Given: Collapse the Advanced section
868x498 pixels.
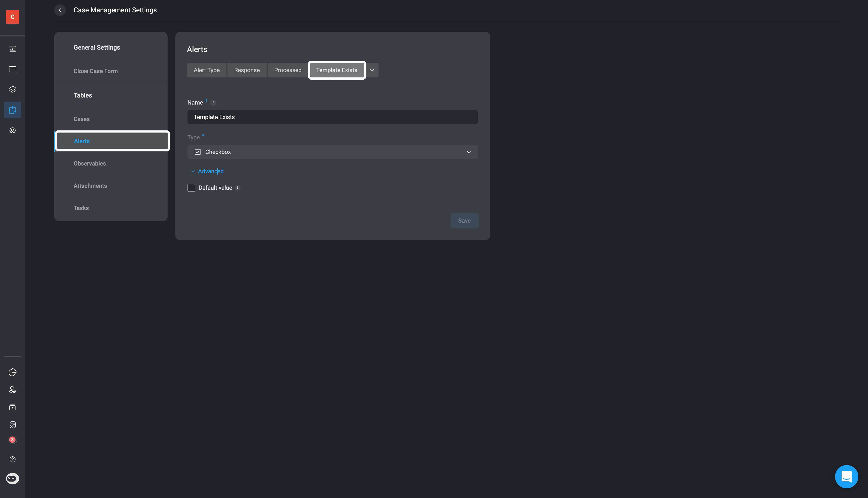Looking at the screenshot, I should click(x=207, y=171).
